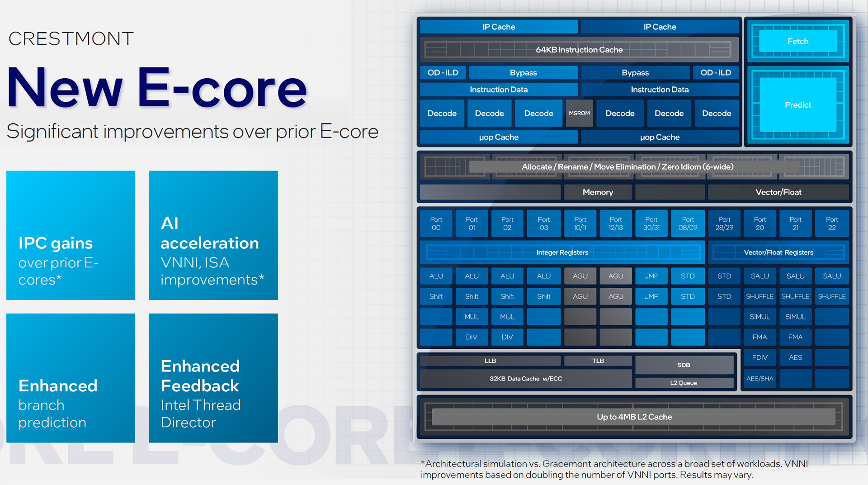Select the AES/SHA block

coord(760,379)
